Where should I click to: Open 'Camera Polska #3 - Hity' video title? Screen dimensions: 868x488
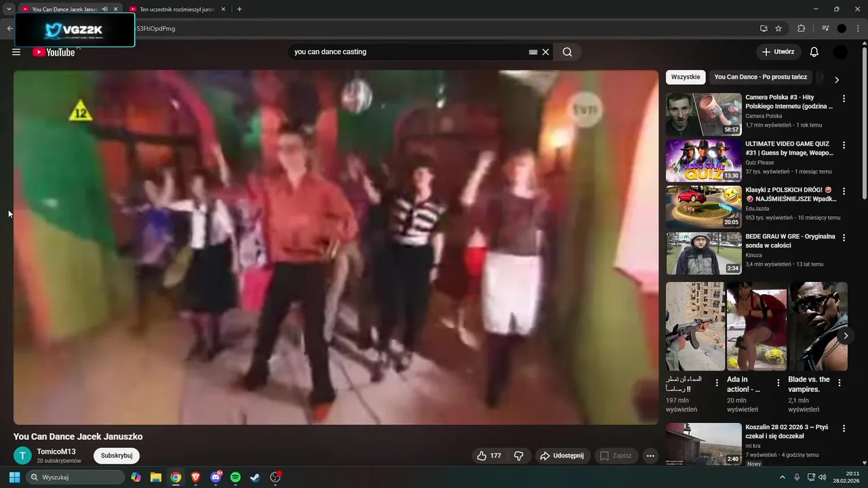point(789,102)
